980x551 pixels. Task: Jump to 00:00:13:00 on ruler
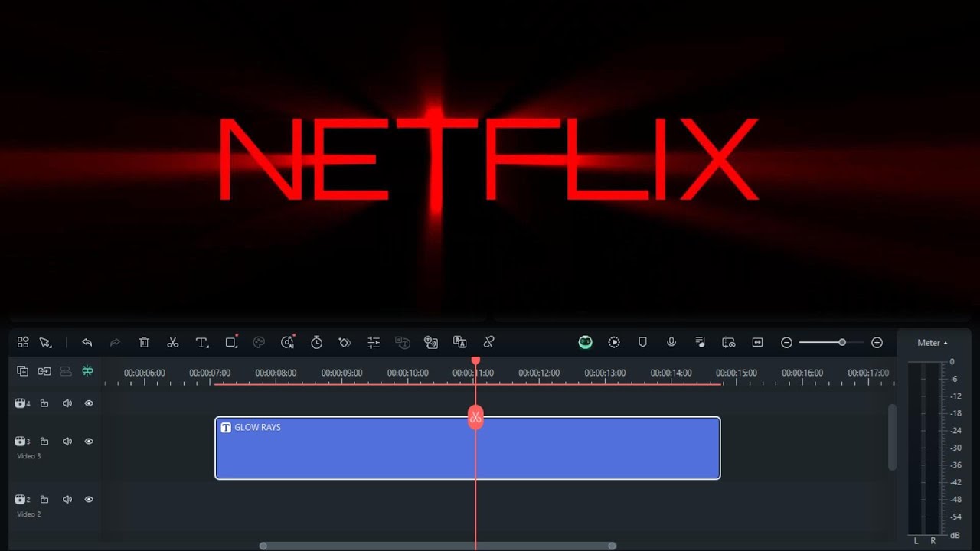pos(605,373)
